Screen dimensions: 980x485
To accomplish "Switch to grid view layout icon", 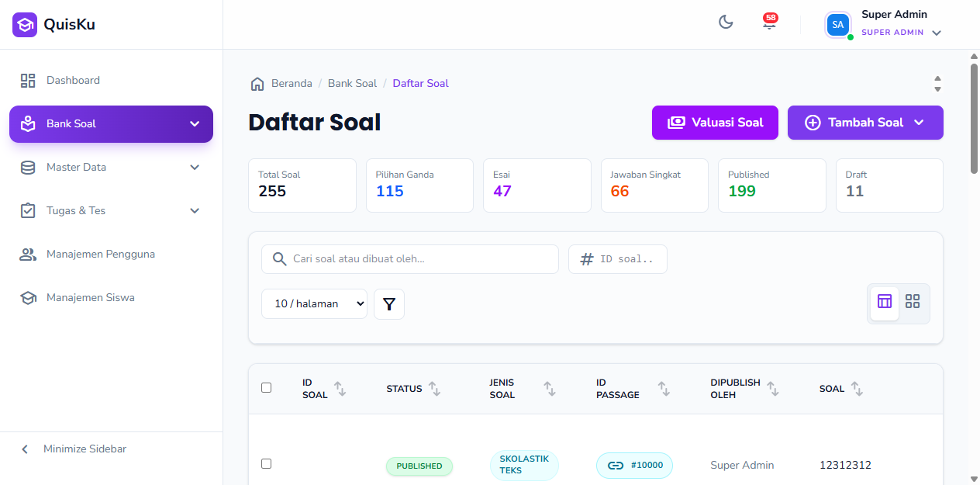I will coord(913,302).
